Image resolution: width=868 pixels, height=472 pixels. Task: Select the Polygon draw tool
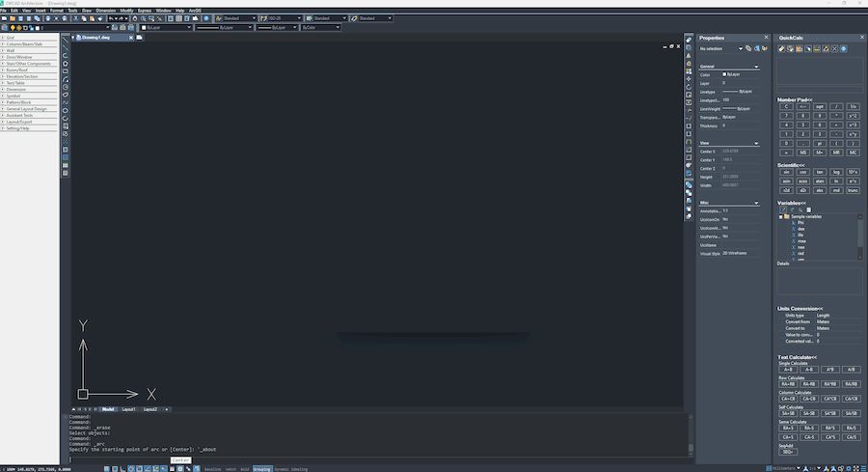(66, 63)
